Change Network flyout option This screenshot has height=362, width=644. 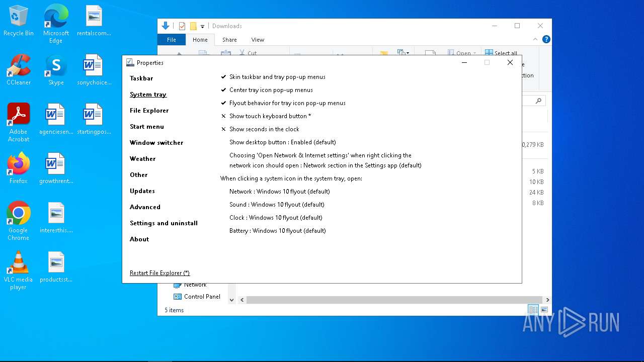[x=280, y=192]
